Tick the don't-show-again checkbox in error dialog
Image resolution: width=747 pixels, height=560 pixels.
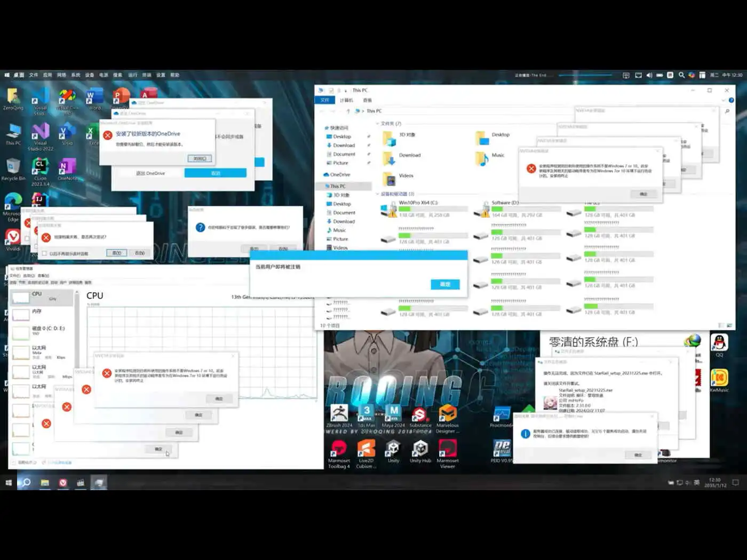coord(45,253)
